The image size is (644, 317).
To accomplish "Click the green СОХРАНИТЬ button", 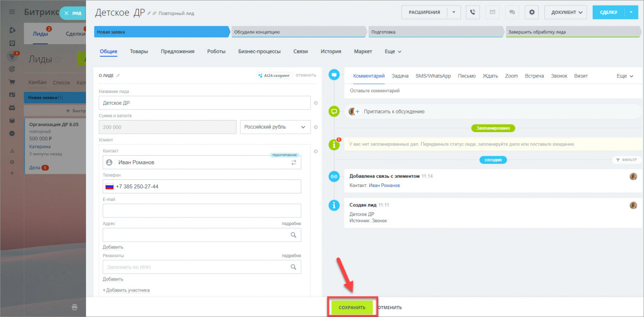I will click(x=352, y=307).
